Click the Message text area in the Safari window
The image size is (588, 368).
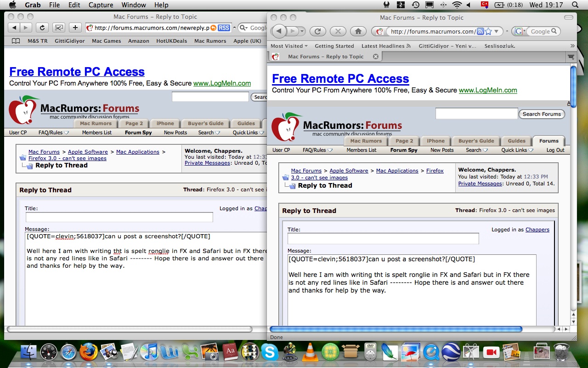pyautogui.click(x=147, y=278)
